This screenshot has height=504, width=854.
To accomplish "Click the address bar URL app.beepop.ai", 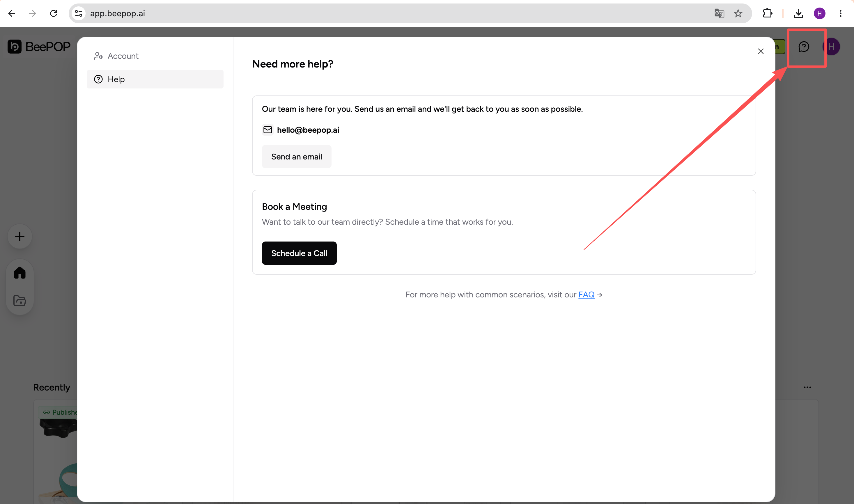I will (118, 13).
